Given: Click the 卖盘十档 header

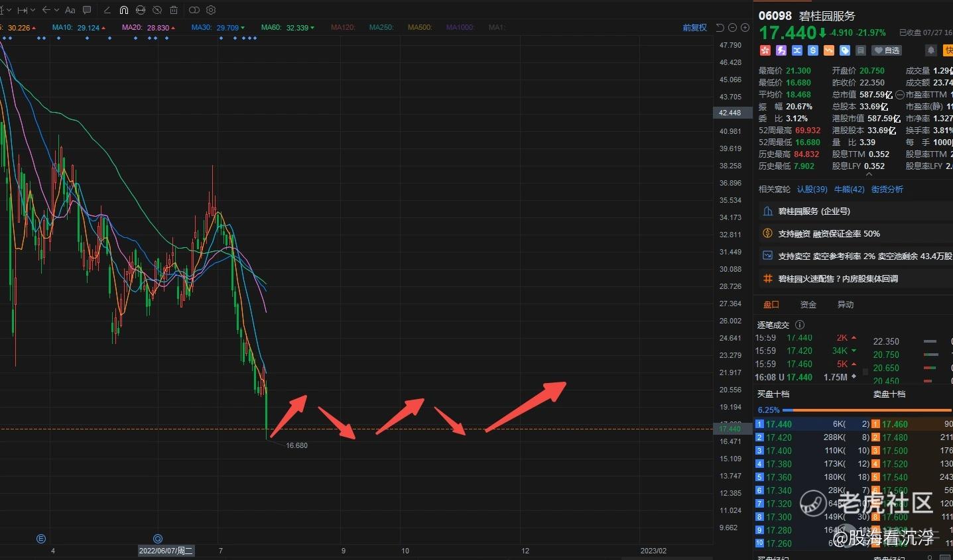Looking at the screenshot, I should pos(889,394).
